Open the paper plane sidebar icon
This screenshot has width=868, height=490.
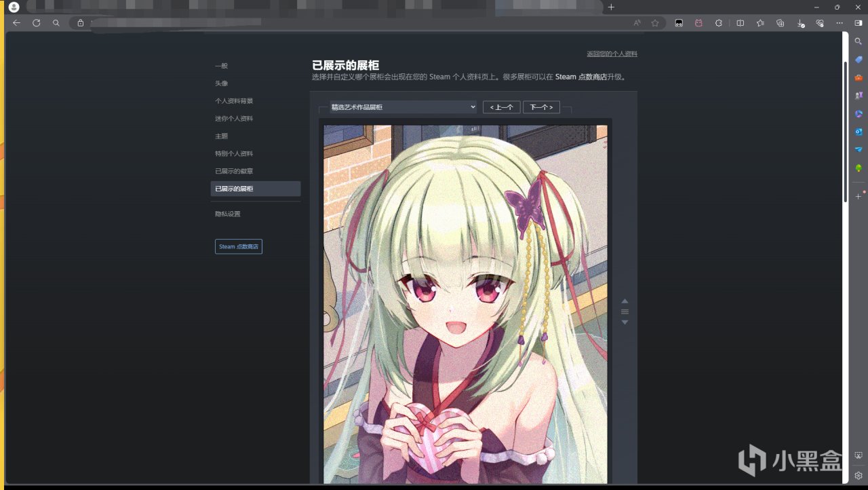pyautogui.click(x=859, y=149)
